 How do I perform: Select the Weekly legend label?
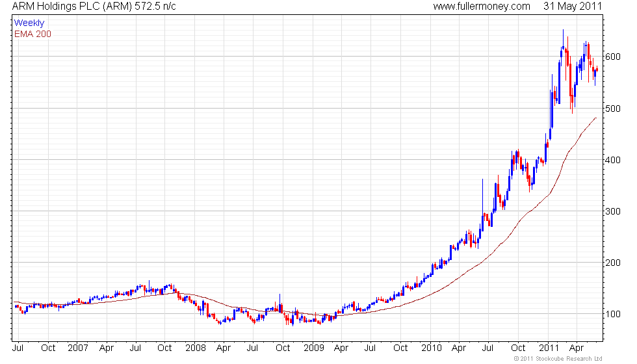29,23
